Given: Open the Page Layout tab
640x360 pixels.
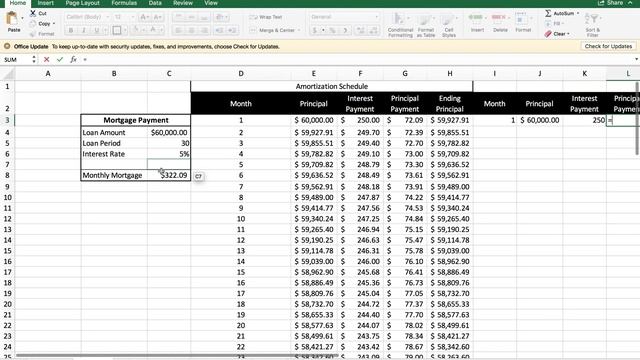Looking at the screenshot, I should coord(82,3).
